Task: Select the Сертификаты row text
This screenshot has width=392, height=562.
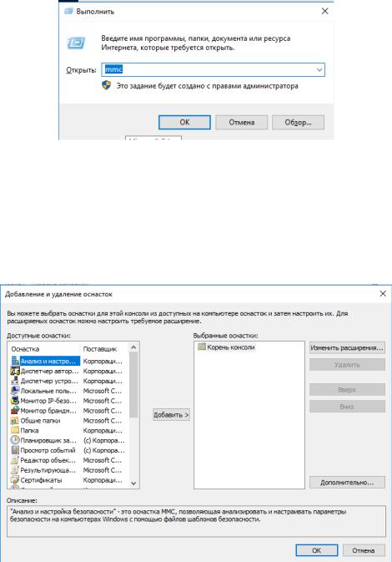Action: pyautogui.click(x=41, y=479)
